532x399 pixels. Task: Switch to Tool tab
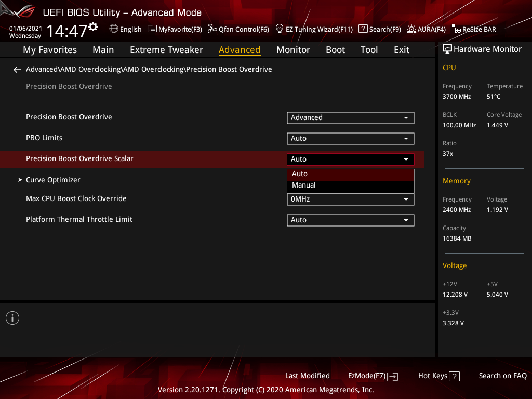pos(369,50)
